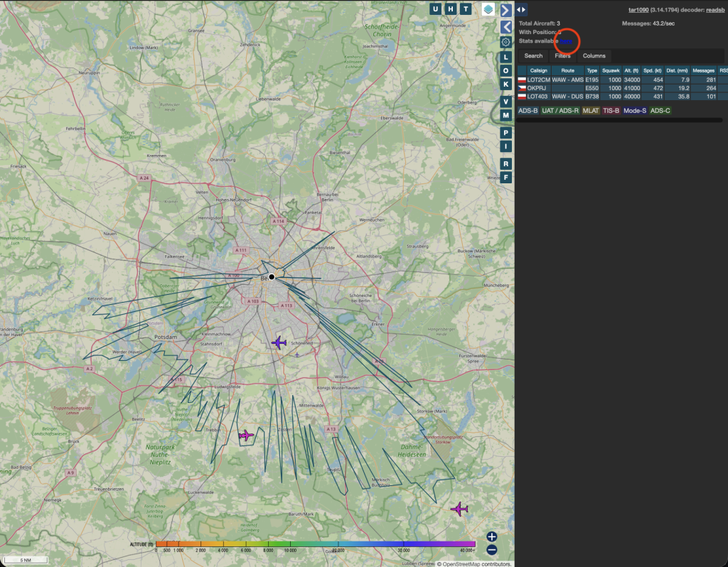Click the L sidebar icon for labels
Image resolution: width=728 pixels, height=567 pixels.
[505, 57]
